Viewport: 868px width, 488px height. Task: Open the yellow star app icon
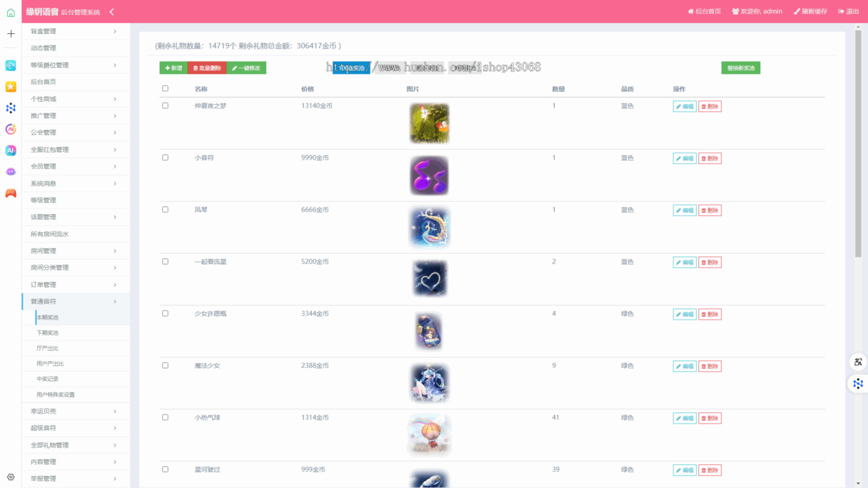point(11,87)
